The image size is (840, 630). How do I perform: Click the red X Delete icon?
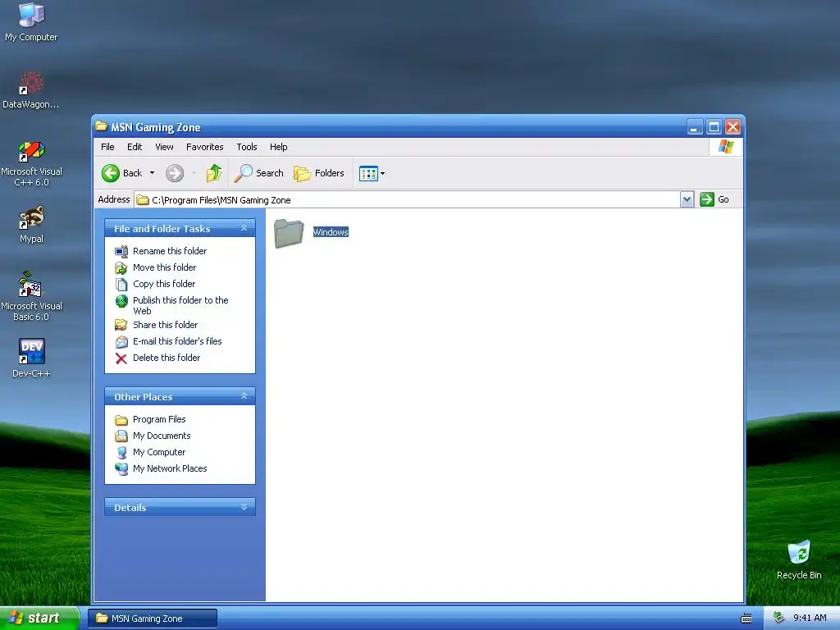121,358
